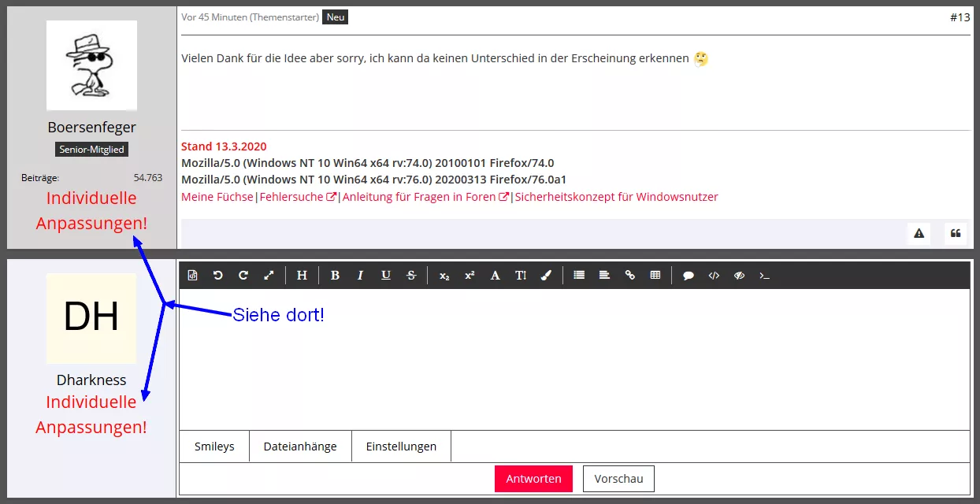Submit reply with Antworten button
Viewport: 980px width, 504px height.
click(533, 479)
